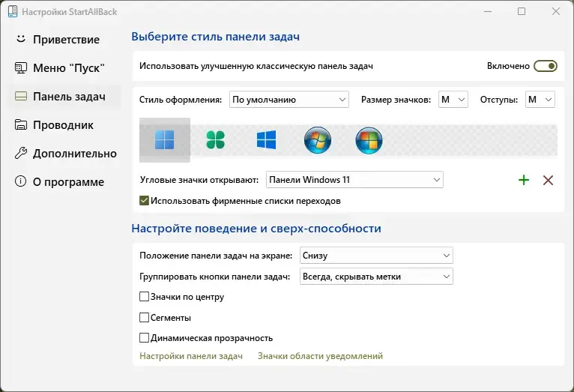Expand the Размер значков dropdown
Viewport: 574px width, 392px height.
[x=453, y=100]
